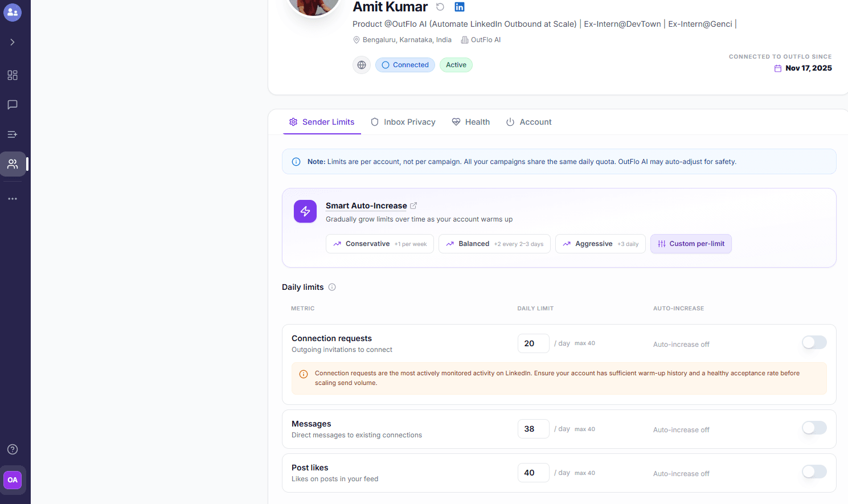This screenshot has width=848, height=504.
Task: Open the LinkedIn profile icon
Action: [x=460, y=7]
